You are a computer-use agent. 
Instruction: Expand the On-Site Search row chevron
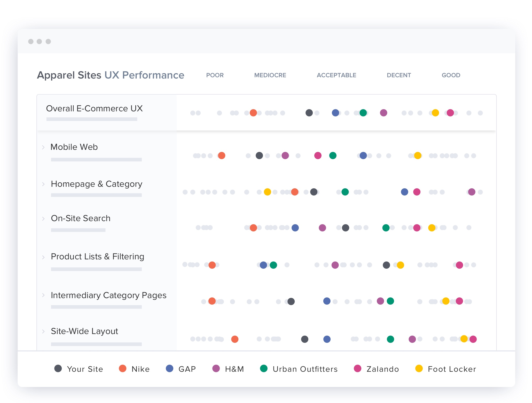pos(43,219)
